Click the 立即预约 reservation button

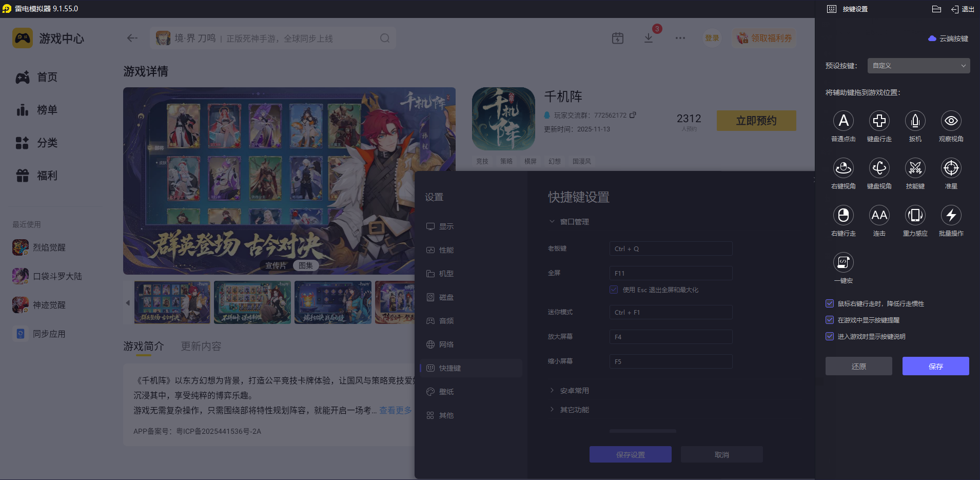tap(756, 120)
